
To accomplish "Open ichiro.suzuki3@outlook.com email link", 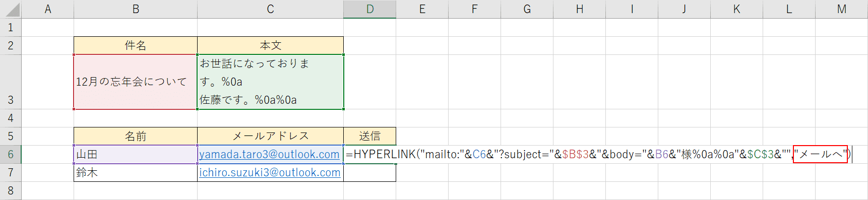I will pyautogui.click(x=270, y=172).
